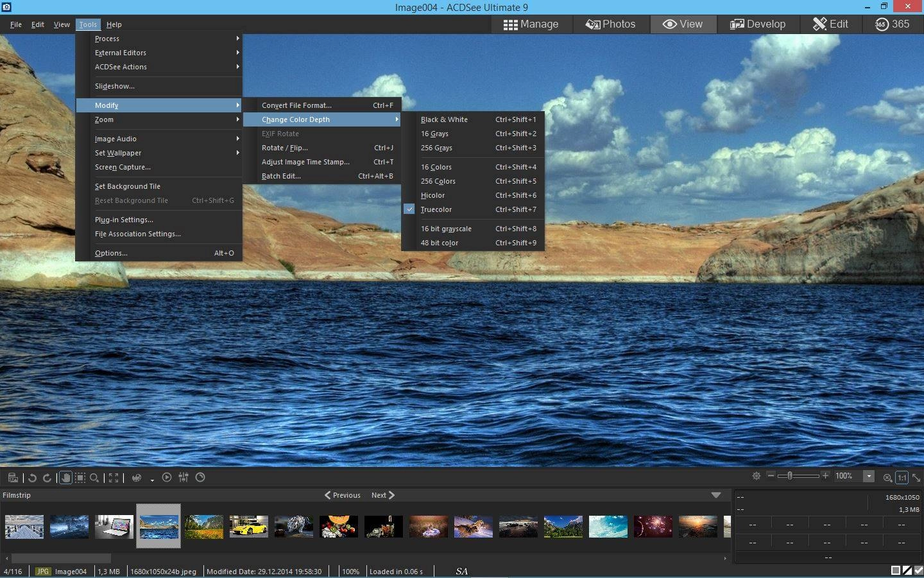Image resolution: width=924 pixels, height=578 pixels.
Task: Choose Batch Edit from Modify submenu
Action: click(x=322, y=176)
